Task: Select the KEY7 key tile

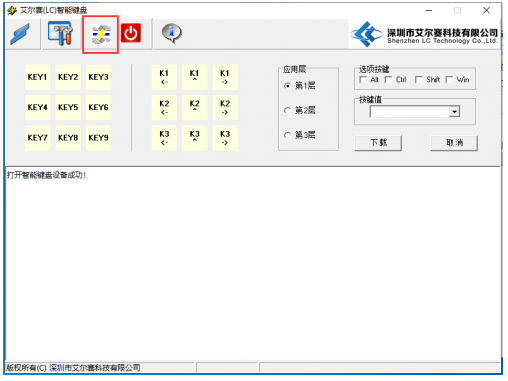Action: click(38, 138)
